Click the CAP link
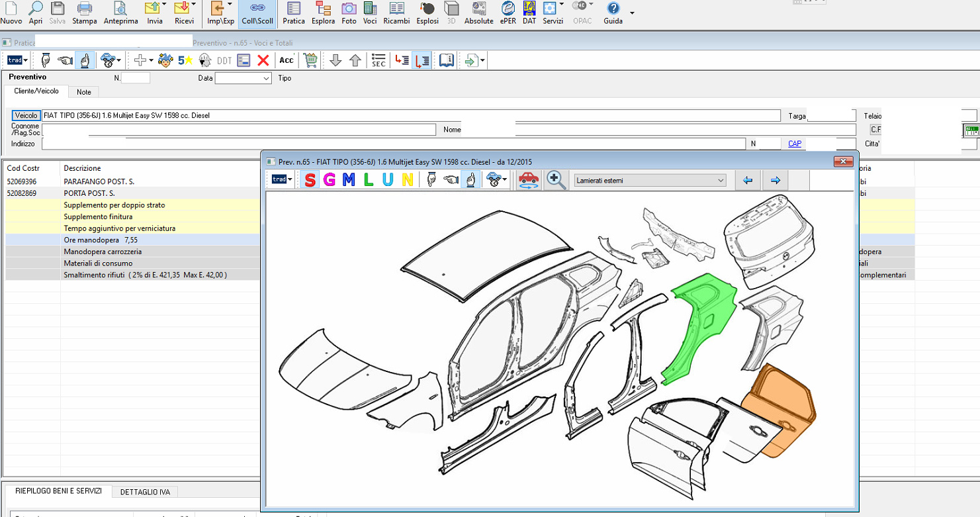 [795, 144]
